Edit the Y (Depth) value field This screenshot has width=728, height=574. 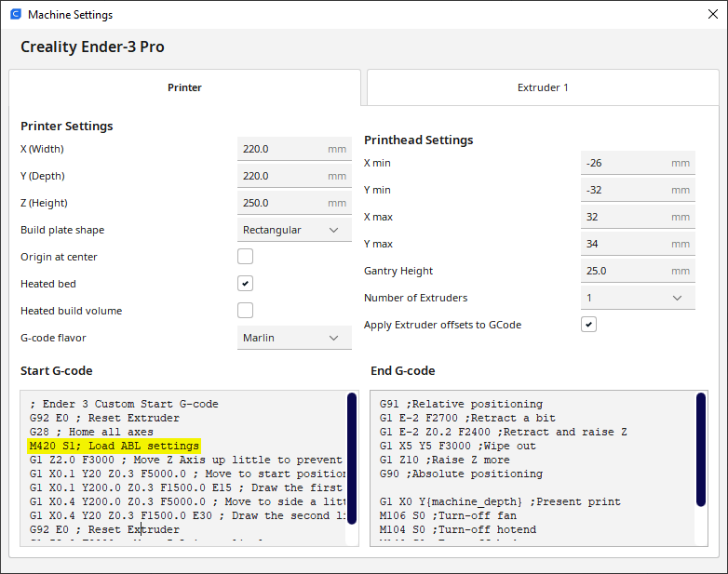click(294, 176)
